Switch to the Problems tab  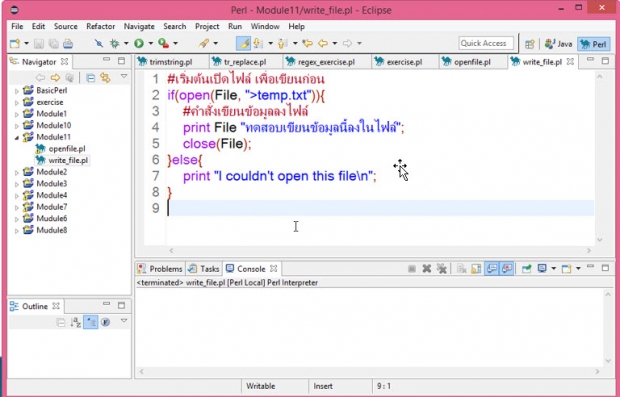pyautogui.click(x=160, y=269)
